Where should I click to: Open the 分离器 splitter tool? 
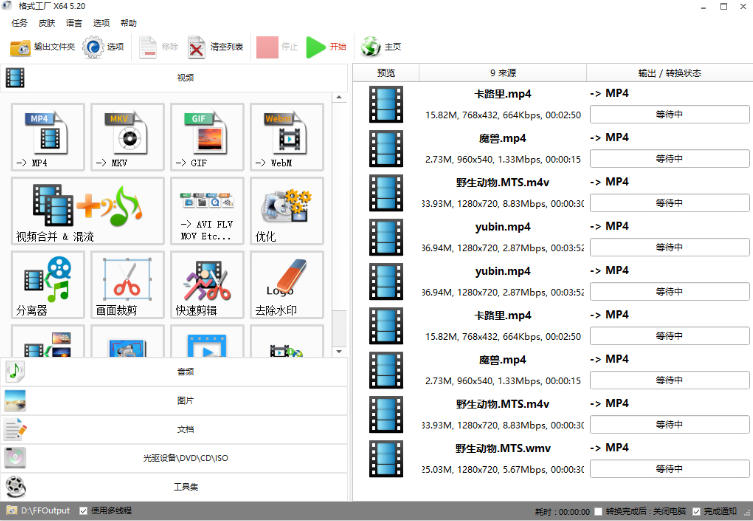click(48, 285)
